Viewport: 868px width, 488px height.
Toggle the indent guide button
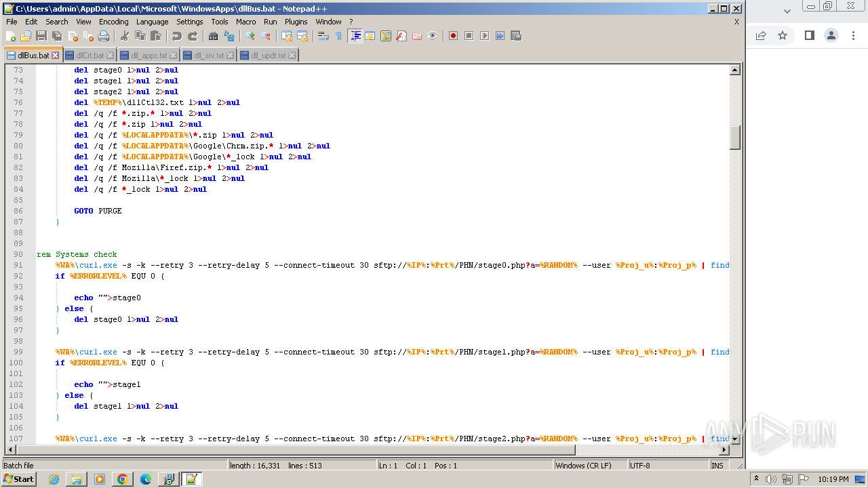click(355, 36)
